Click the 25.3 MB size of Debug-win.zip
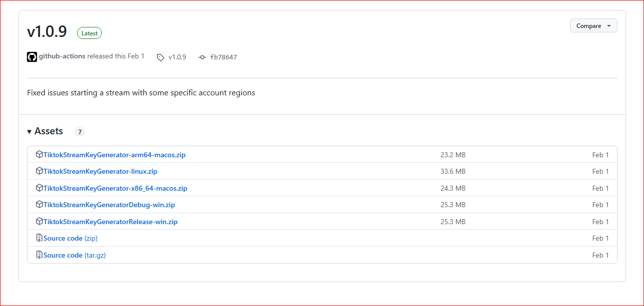This screenshot has width=644, height=306. point(453,205)
